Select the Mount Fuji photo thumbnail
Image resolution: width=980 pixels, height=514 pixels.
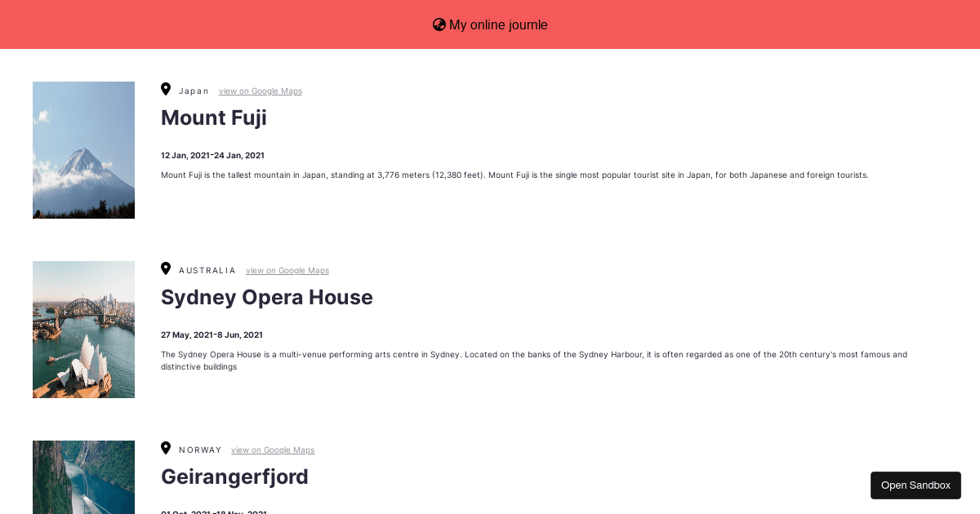(83, 149)
